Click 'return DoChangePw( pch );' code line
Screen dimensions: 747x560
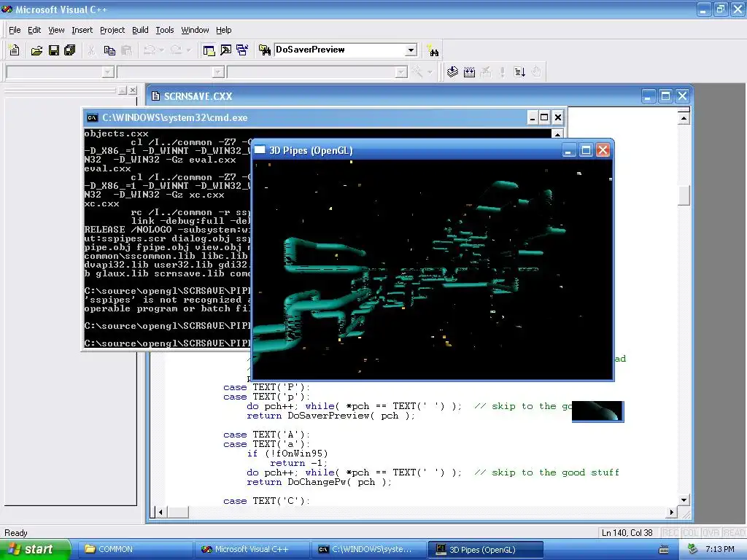[x=319, y=482]
